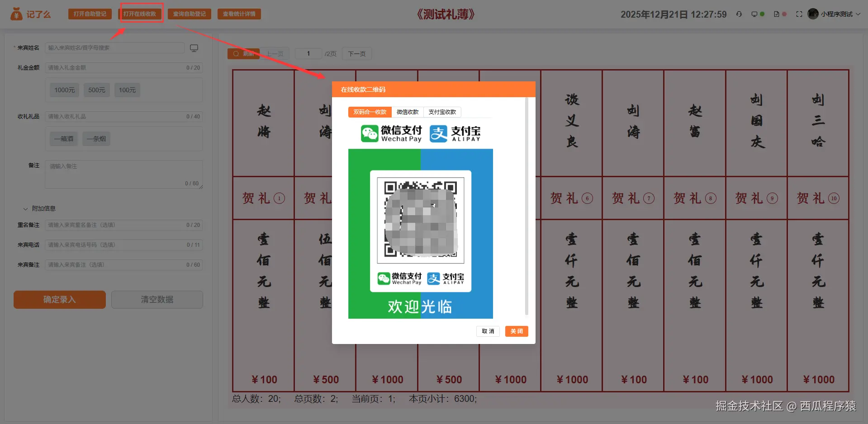Click the 小程序测试 user avatar

[x=813, y=14]
